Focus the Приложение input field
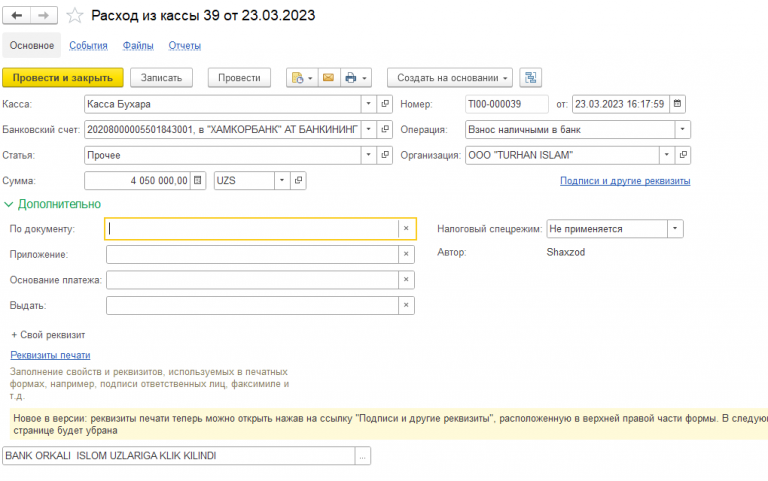 [252, 254]
